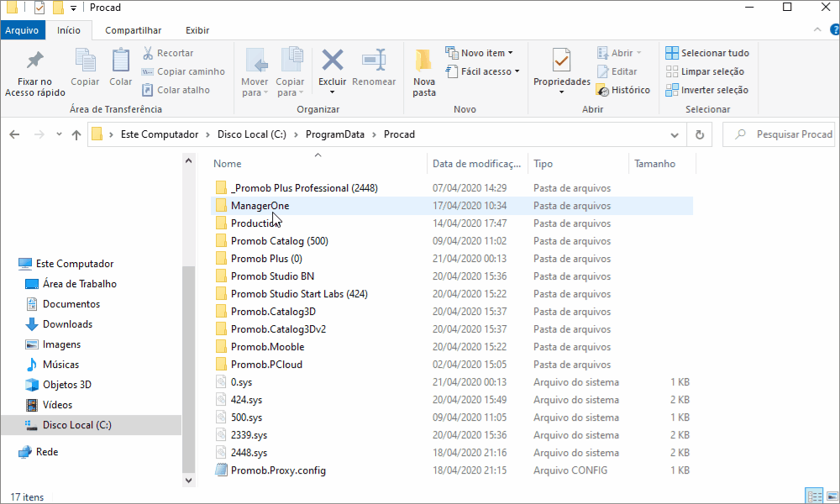Click Selecionar tudo
This screenshot has height=504, width=840.
pos(707,53)
